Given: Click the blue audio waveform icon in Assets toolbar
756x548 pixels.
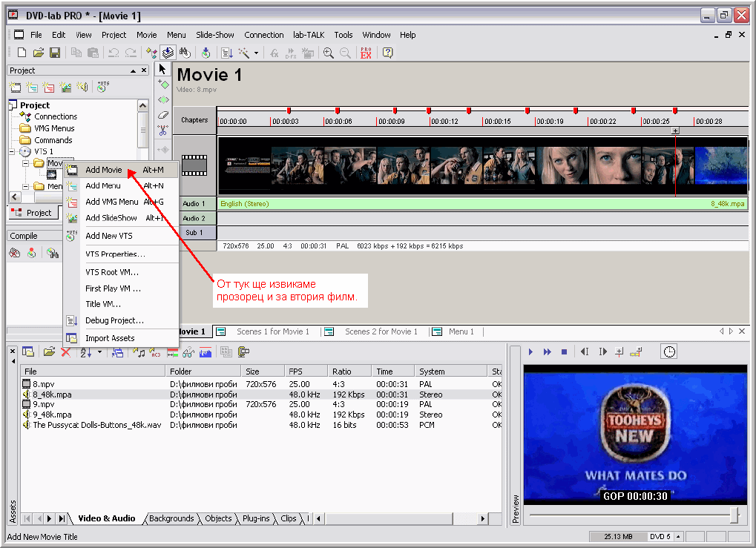Looking at the screenshot, I should [x=206, y=352].
